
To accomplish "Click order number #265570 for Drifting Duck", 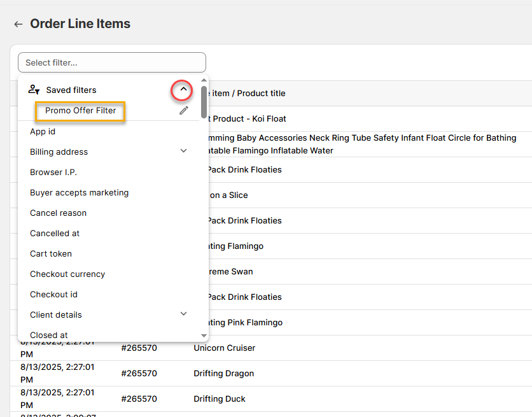I will point(139,399).
